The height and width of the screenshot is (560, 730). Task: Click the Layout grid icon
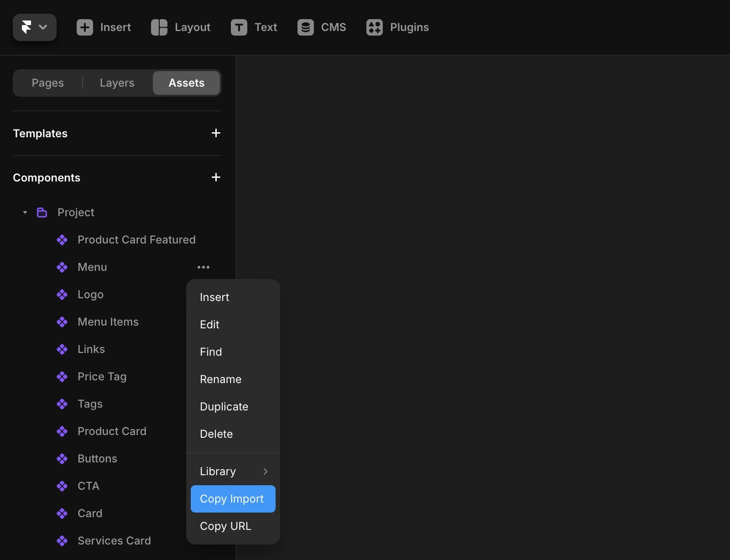[x=159, y=27]
